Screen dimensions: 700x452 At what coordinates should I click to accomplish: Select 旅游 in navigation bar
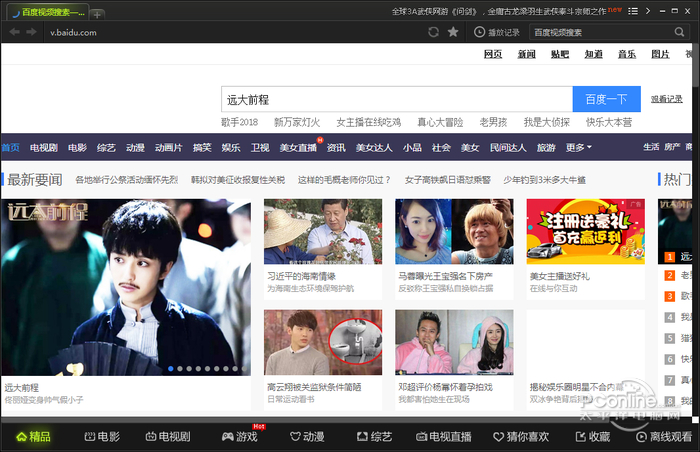pos(546,147)
